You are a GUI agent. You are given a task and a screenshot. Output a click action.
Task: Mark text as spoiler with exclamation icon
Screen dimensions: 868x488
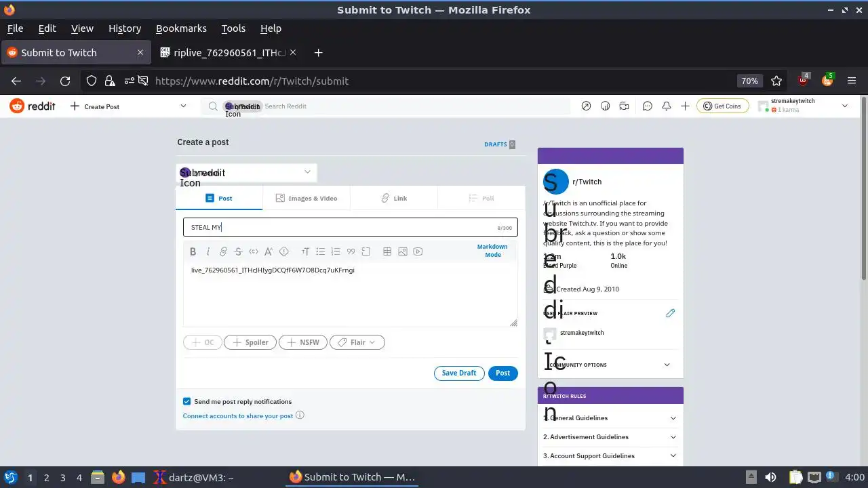(284, 251)
